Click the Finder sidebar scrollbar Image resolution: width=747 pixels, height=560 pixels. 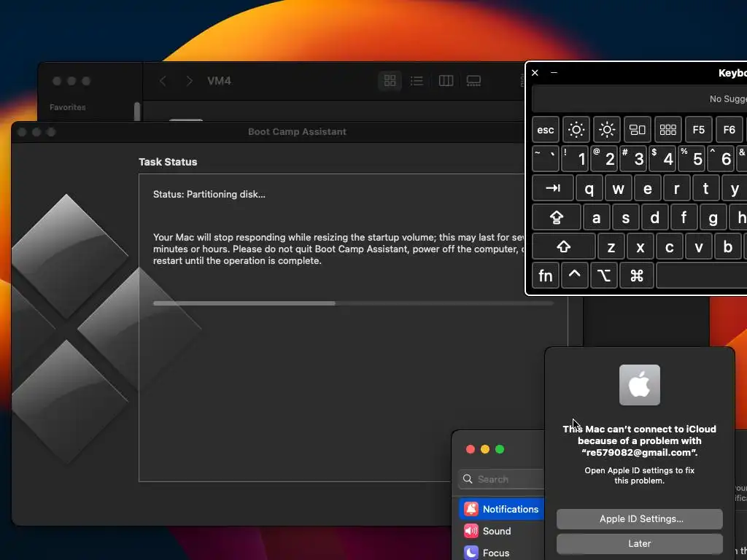(137, 112)
